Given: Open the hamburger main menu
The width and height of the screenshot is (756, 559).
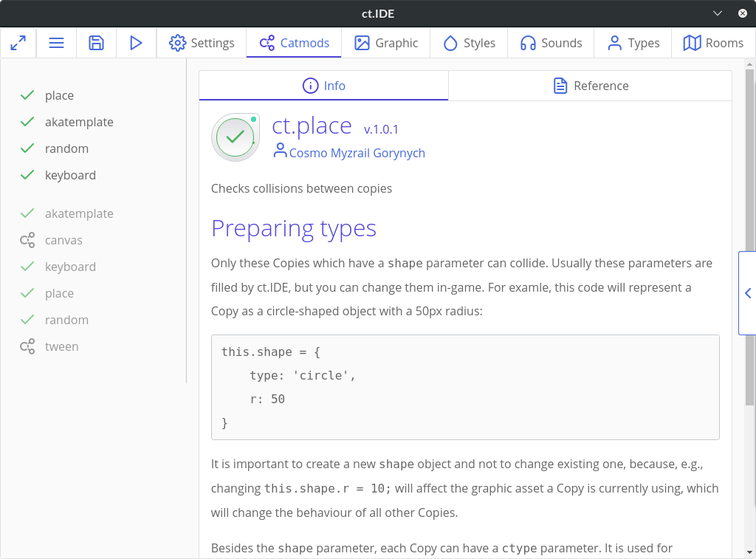Looking at the screenshot, I should (56, 43).
